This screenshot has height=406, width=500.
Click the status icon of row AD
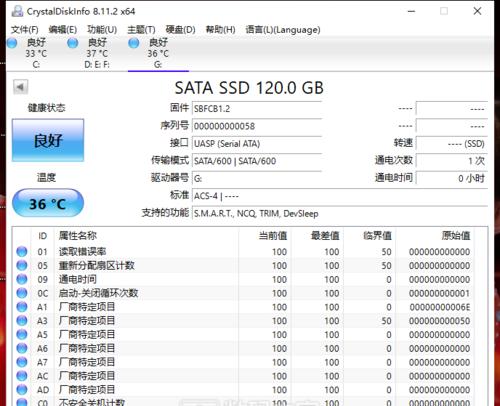click(22, 390)
